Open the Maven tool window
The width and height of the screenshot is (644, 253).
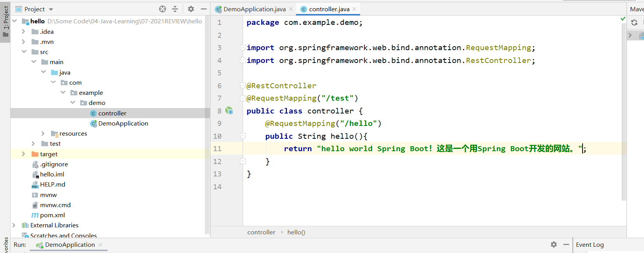[x=637, y=9]
